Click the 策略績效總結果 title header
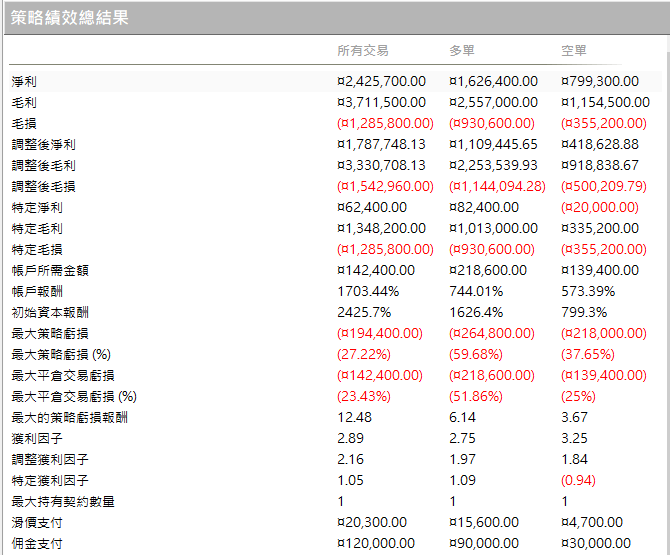Viewport: 670px width, 555px height. pos(70,18)
